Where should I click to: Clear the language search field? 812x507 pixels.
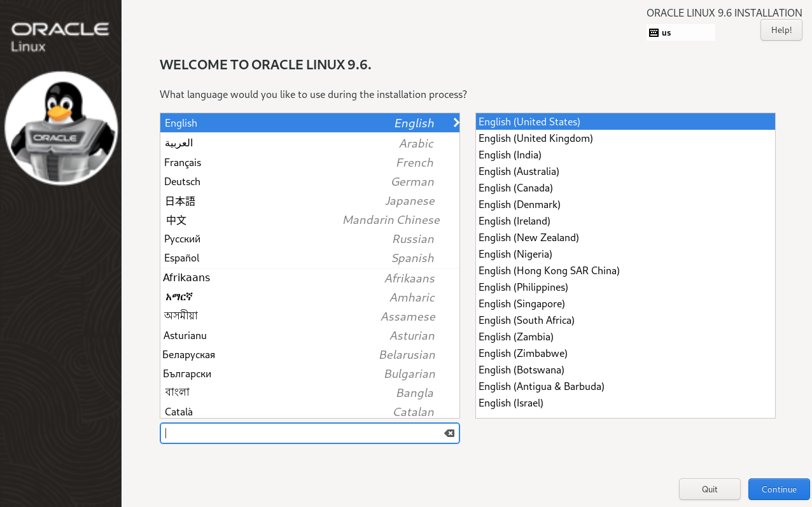point(449,433)
